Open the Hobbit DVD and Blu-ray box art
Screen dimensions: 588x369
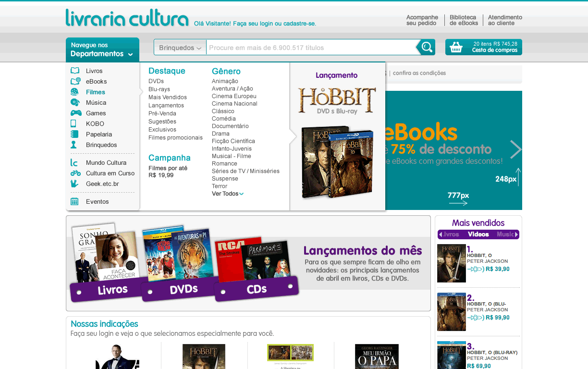tap(337, 162)
